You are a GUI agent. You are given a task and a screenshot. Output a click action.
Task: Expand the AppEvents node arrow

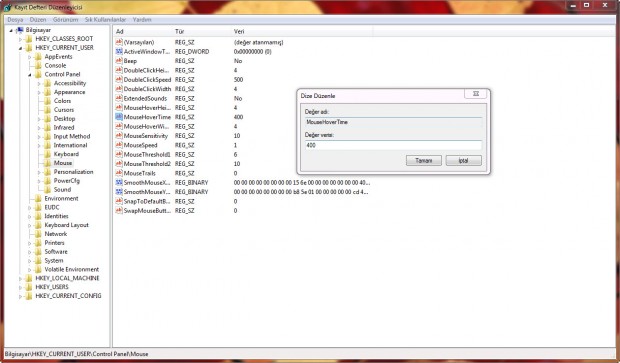pos(30,57)
